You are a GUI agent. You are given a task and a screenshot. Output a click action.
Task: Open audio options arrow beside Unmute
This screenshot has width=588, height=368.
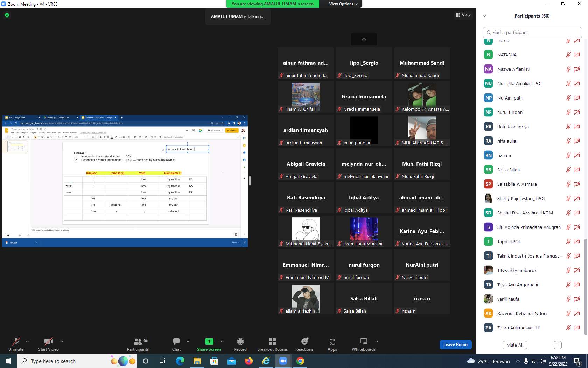27,341
